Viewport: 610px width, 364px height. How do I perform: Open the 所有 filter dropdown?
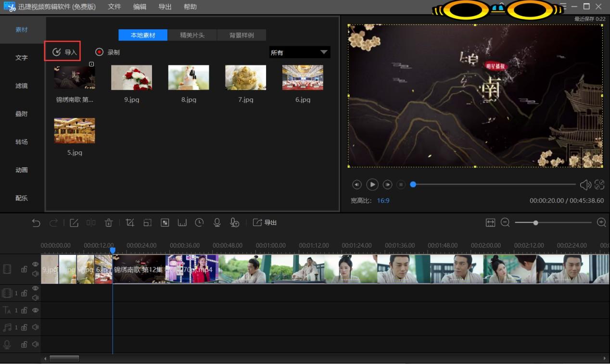tap(299, 52)
